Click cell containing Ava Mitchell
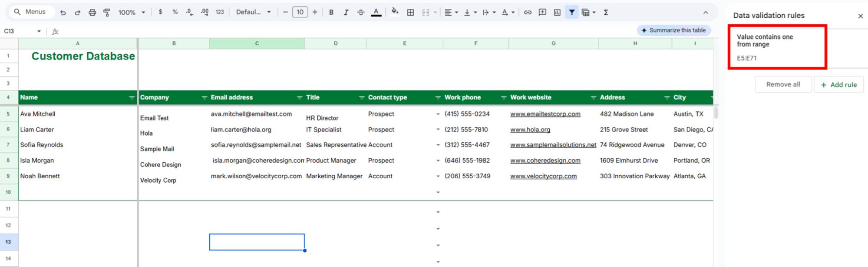Viewport: 868px width, 267px height. 78,114
